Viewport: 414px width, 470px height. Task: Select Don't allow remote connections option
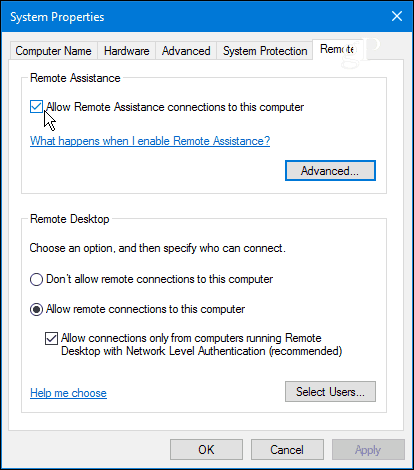36,279
